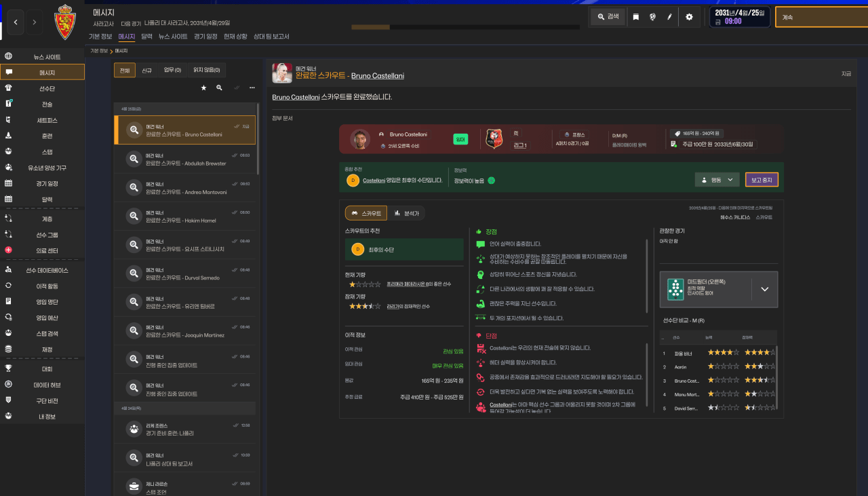Filter messages by the 신규 tab
Image resolution: width=868 pixels, height=496 pixels.
coord(146,70)
